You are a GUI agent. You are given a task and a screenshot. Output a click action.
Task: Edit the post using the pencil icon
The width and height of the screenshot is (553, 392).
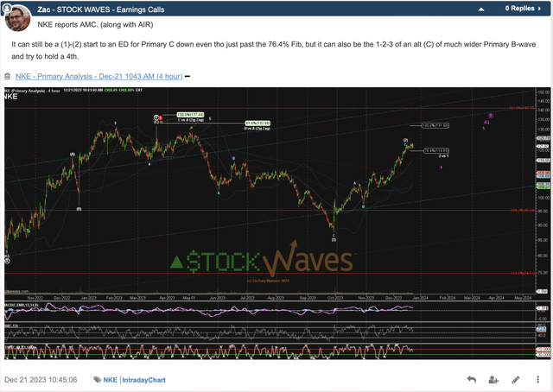pyautogui.click(x=516, y=380)
